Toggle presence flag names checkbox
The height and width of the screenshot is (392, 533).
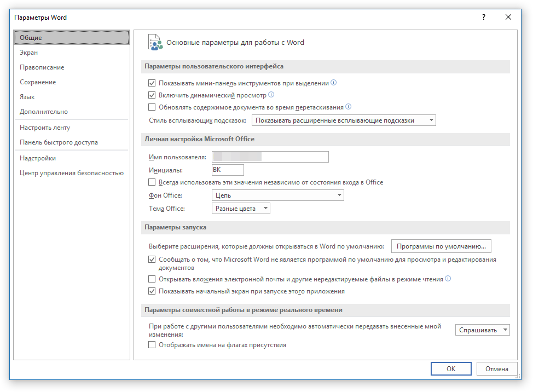tap(152, 345)
